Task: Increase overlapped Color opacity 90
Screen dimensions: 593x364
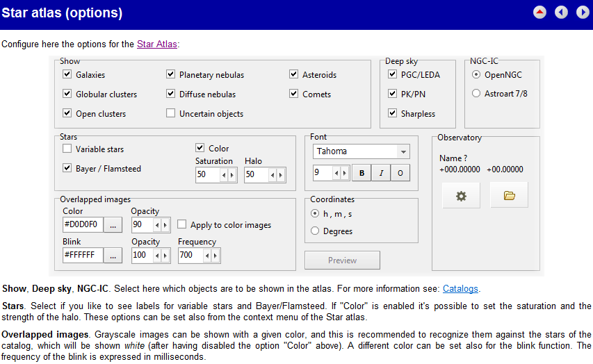Action: click(165, 225)
